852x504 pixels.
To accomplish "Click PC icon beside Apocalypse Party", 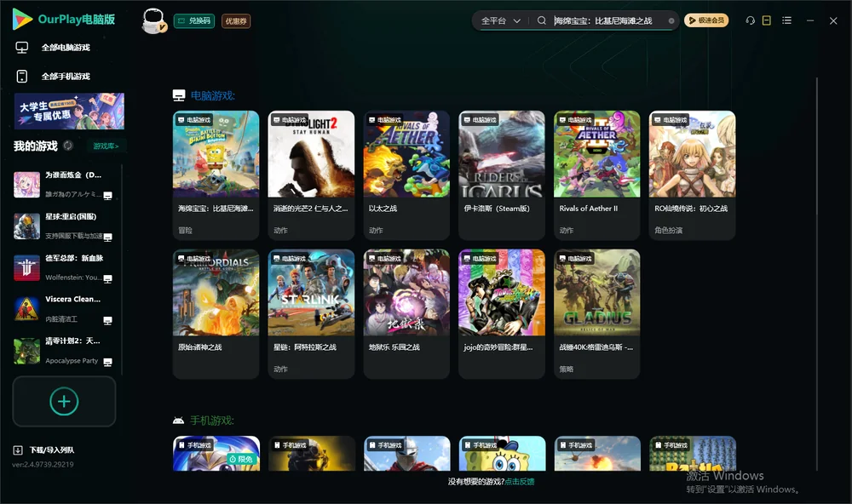I will click(x=107, y=363).
